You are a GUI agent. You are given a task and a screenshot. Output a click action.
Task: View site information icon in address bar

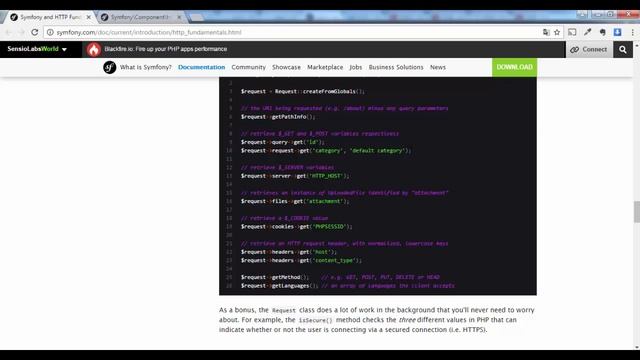[x=50, y=32]
